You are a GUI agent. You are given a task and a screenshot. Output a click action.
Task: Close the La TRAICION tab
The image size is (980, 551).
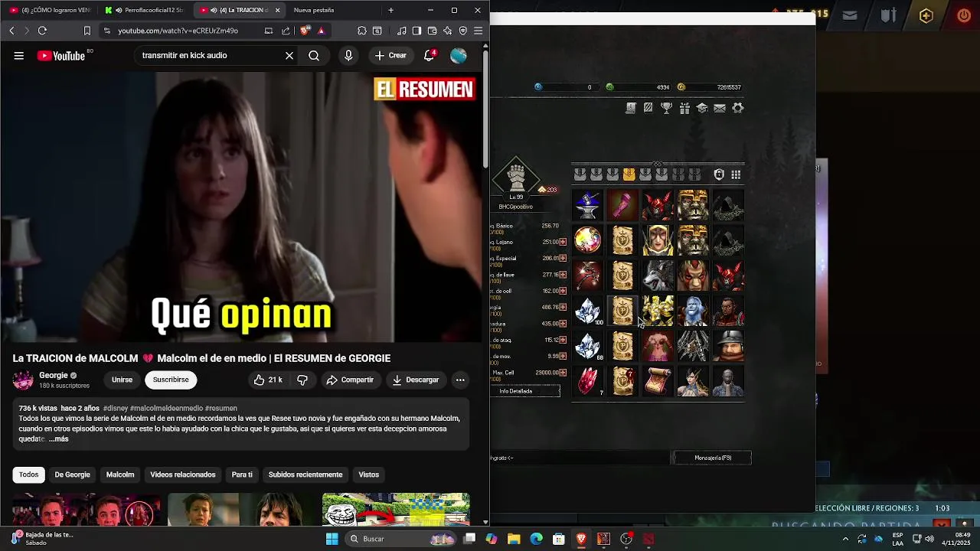(277, 10)
